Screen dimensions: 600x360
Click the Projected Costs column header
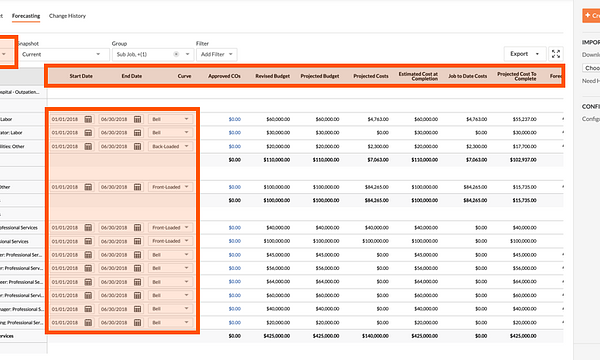[x=371, y=76]
